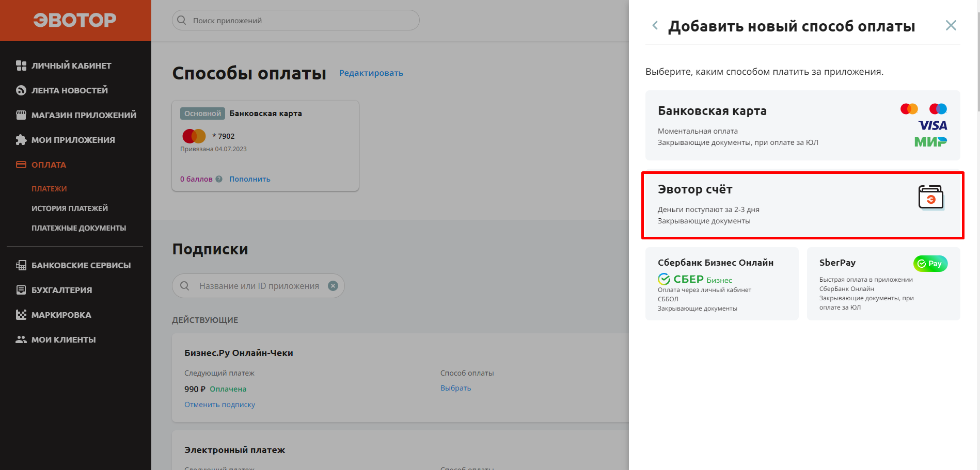Click the СБЕР Бизнес logo

click(x=695, y=279)
